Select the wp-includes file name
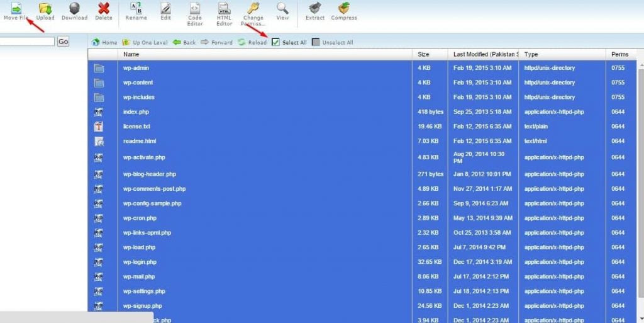This screenshot has width=644, height=323. pos(139,98)
